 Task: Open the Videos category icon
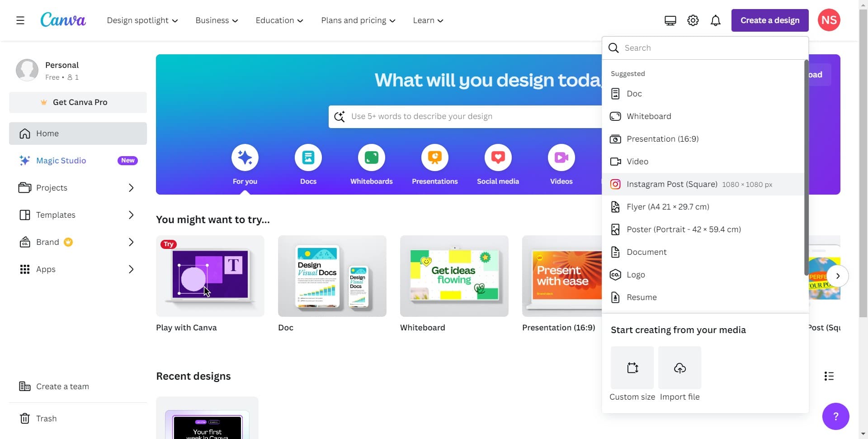pyautogui.click(x=561, y=157)
